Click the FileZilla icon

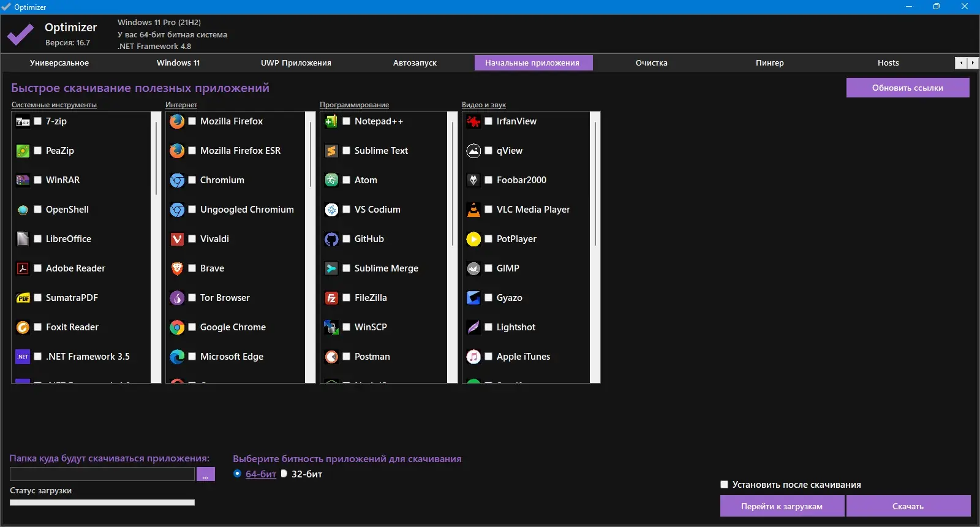[331, 298]
